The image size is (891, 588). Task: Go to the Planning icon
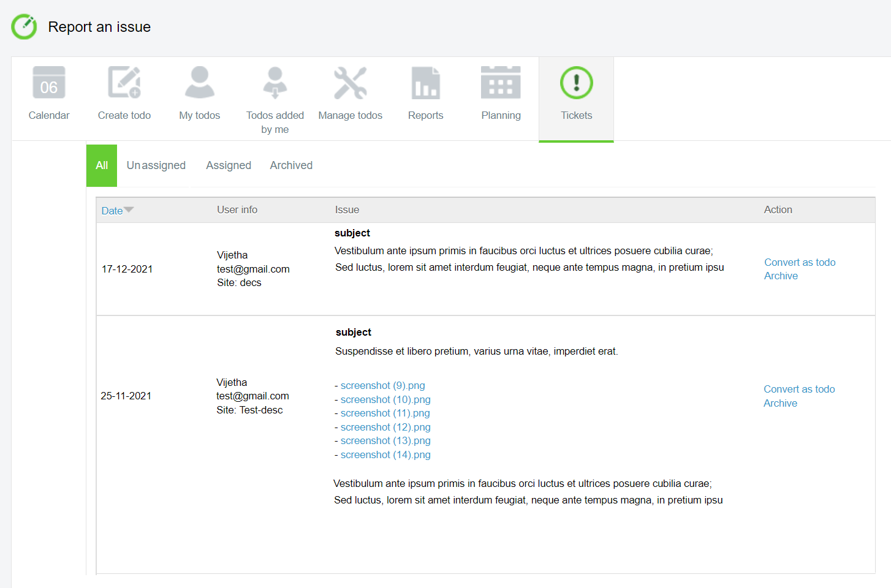click(x=501, y=83)
